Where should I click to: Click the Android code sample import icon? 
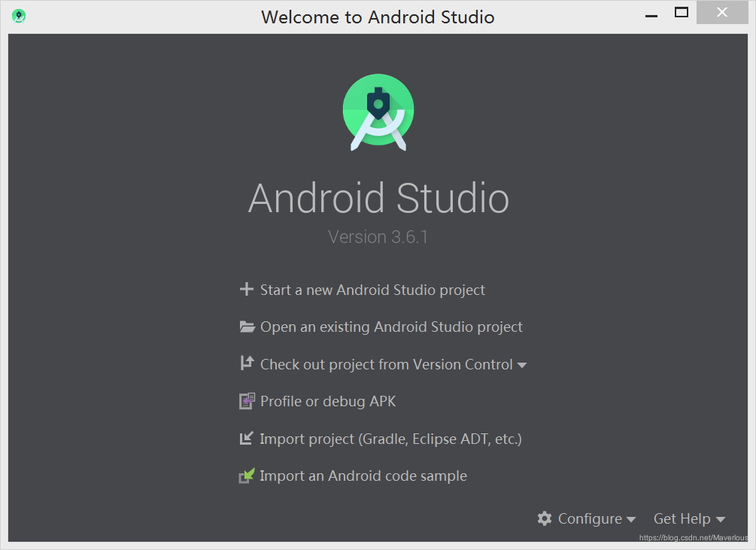[x=247, y=476]
